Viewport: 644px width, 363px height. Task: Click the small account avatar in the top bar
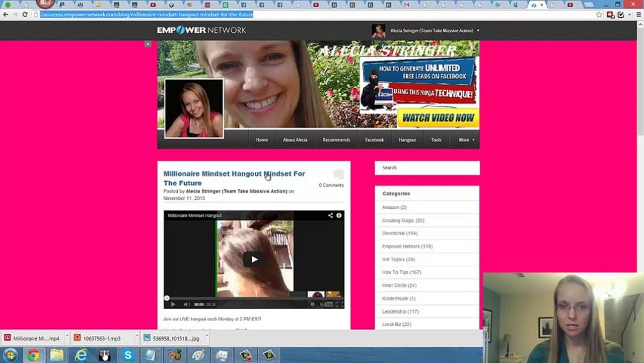point(378,31)
